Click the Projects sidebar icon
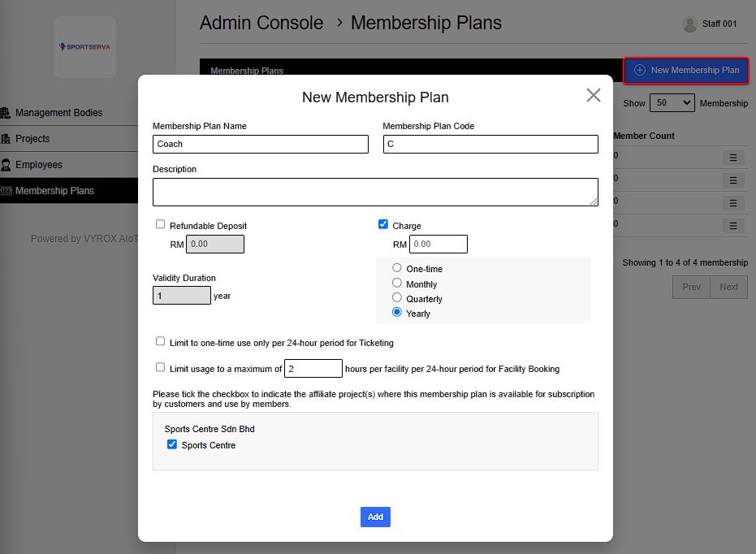This screenshot has height=554, width=756. [6, 139]
